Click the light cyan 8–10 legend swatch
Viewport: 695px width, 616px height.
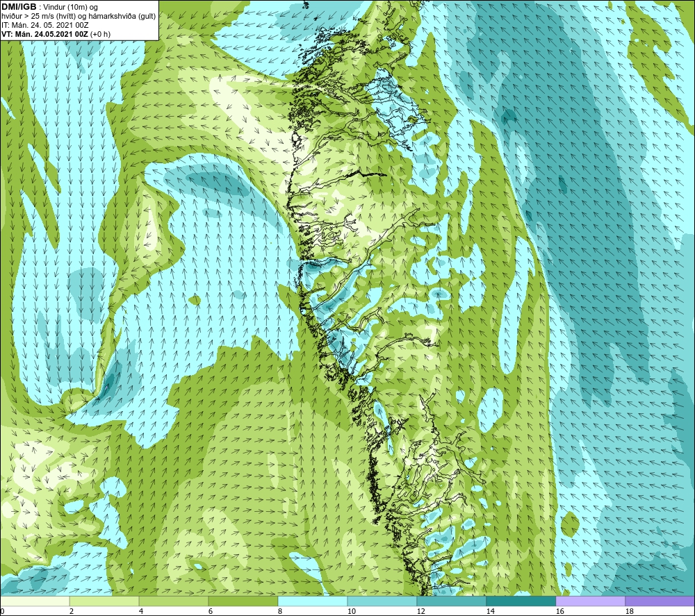tap(313, 601)
